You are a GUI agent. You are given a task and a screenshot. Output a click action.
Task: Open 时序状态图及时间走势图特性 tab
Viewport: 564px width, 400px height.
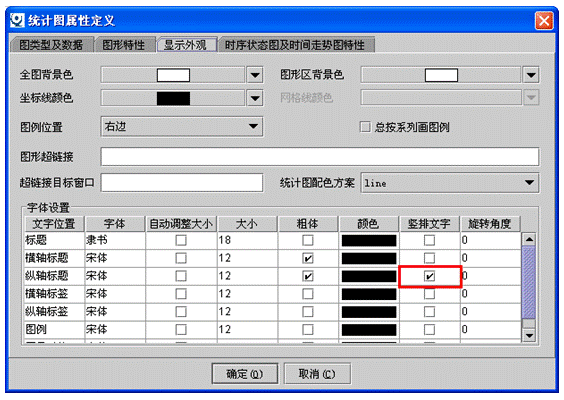(295, 45)
